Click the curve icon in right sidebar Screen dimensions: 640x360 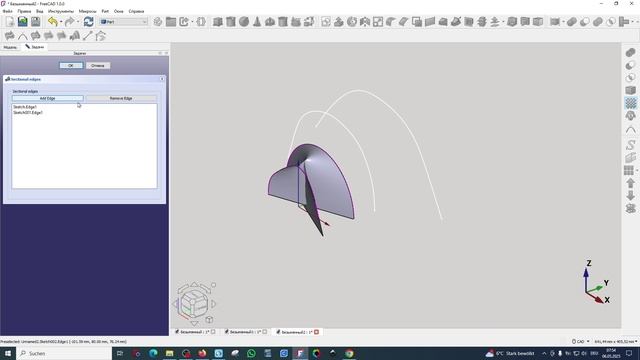click(631, 130)
